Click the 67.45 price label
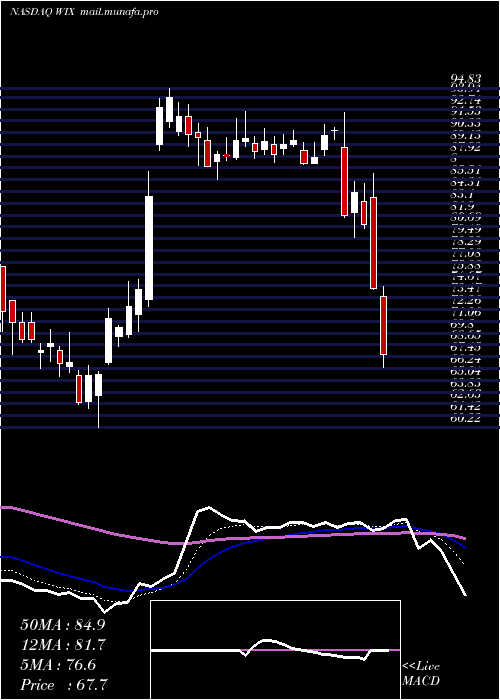 pos(465,348)
